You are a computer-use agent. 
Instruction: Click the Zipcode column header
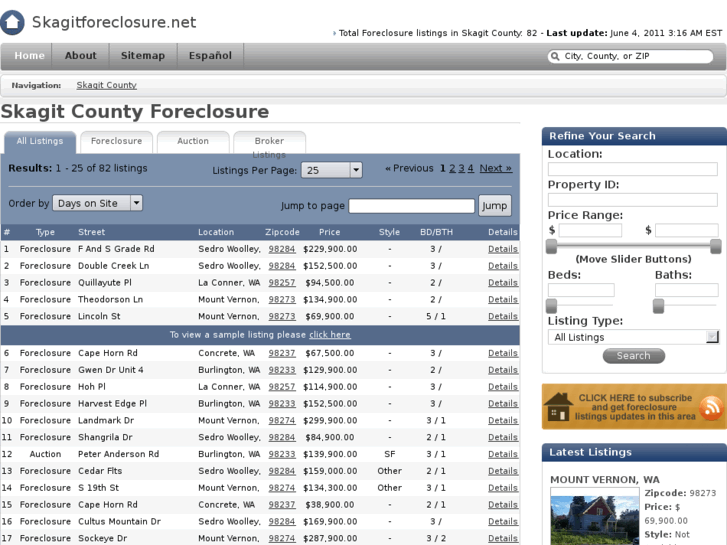click(282, 232)
